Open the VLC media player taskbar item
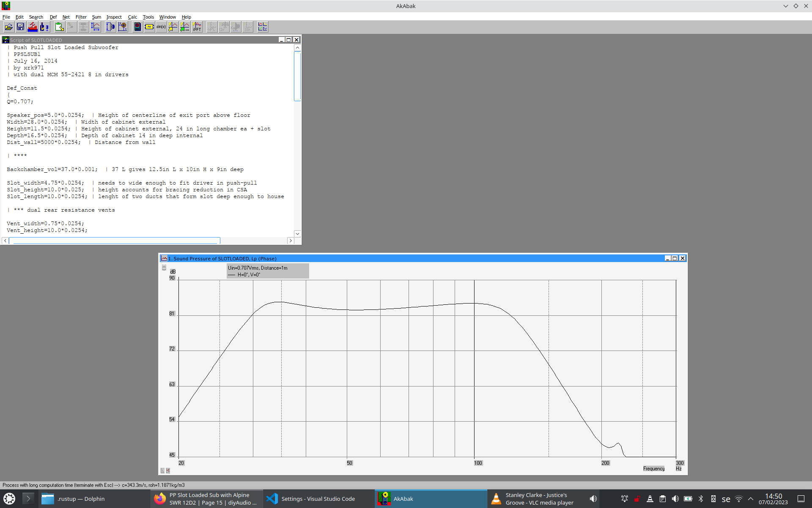The width and height of the screenshot is (812, 508). coord(537,499)
